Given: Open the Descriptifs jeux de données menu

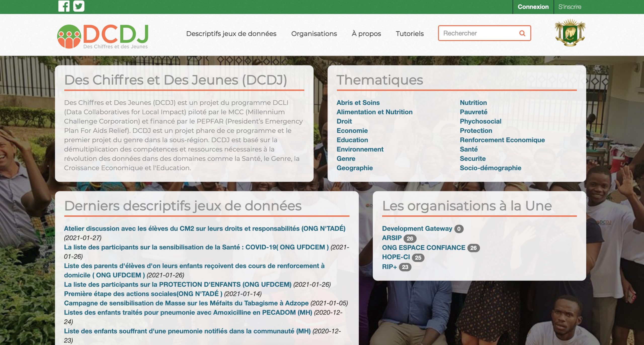Looking at the screenshot, I should [231, 33].
